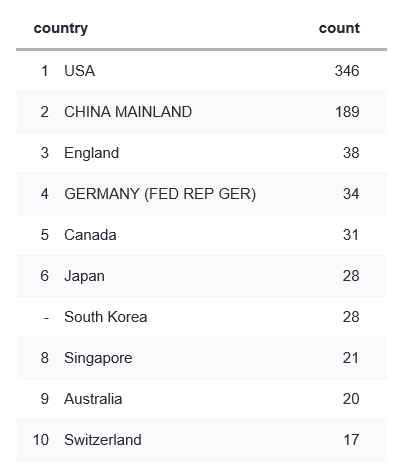Select the CHINA MAINLAND row
The image size is (405, 466).
point(202,112)
